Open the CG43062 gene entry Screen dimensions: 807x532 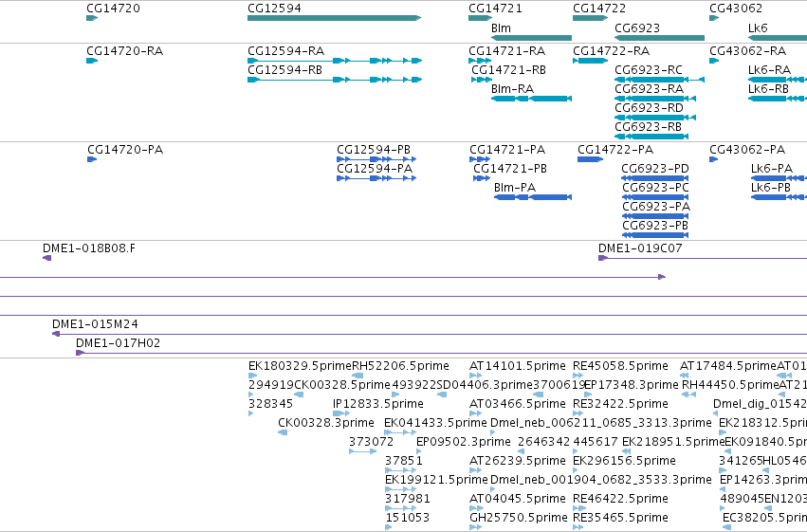714,18
